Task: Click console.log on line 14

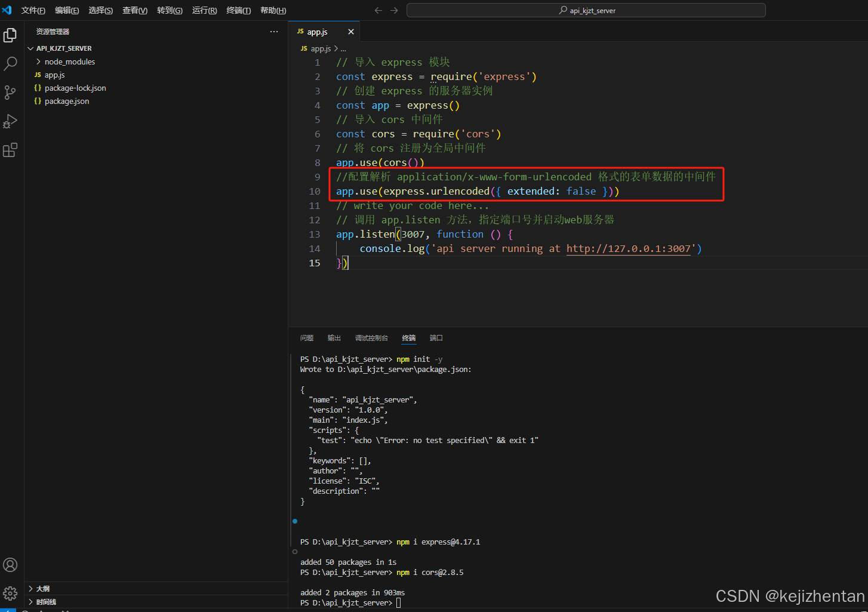Action: tap(392, 248)
